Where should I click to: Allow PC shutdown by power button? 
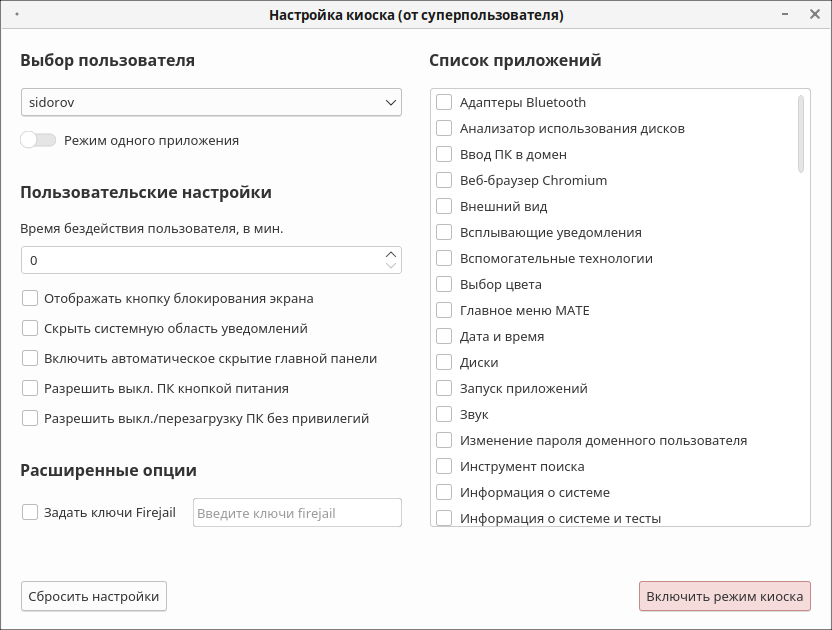click(x=30, y=388)
